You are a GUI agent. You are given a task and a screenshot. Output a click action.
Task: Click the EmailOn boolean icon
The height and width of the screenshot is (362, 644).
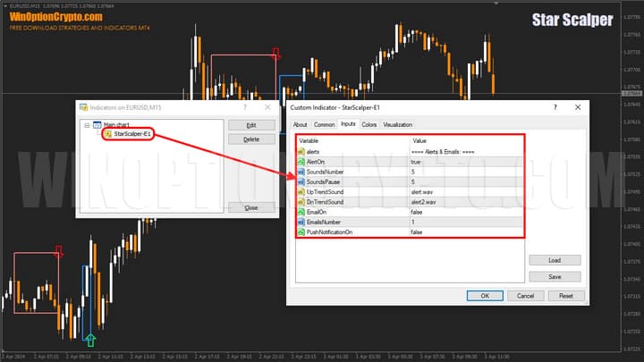coord(301,212)
